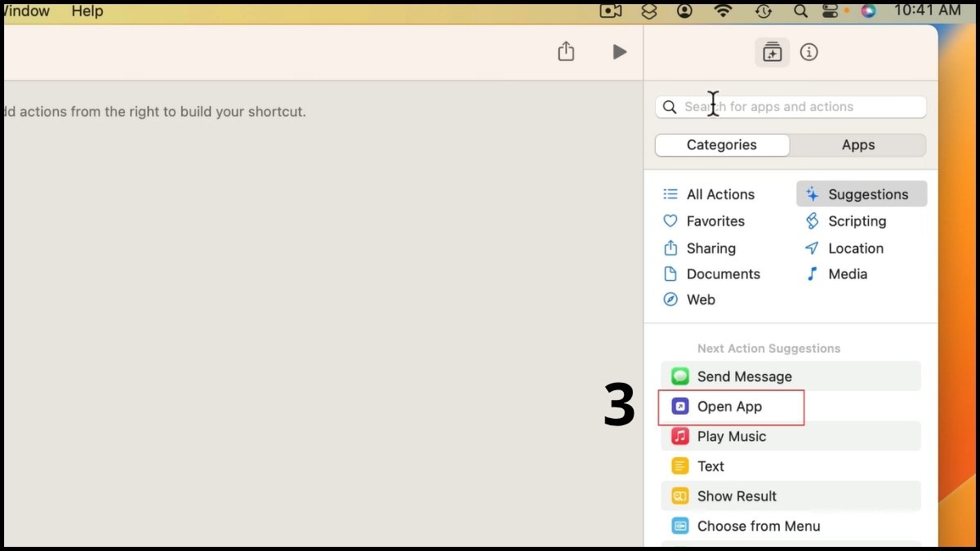This screenshot has height=551, width=980.
Task: Click the Share shortcut icon in toolbar
Action: click(x=566, y=51)
